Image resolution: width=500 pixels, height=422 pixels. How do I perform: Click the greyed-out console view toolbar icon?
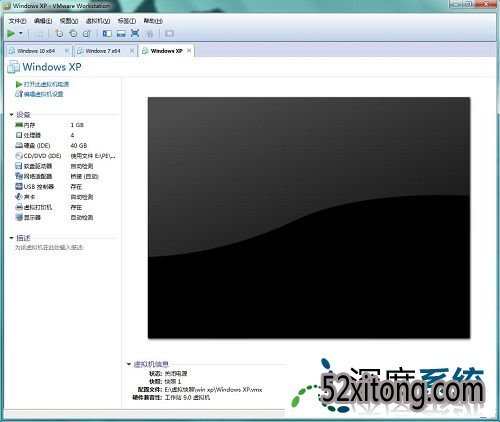click(x=169, y=33)
